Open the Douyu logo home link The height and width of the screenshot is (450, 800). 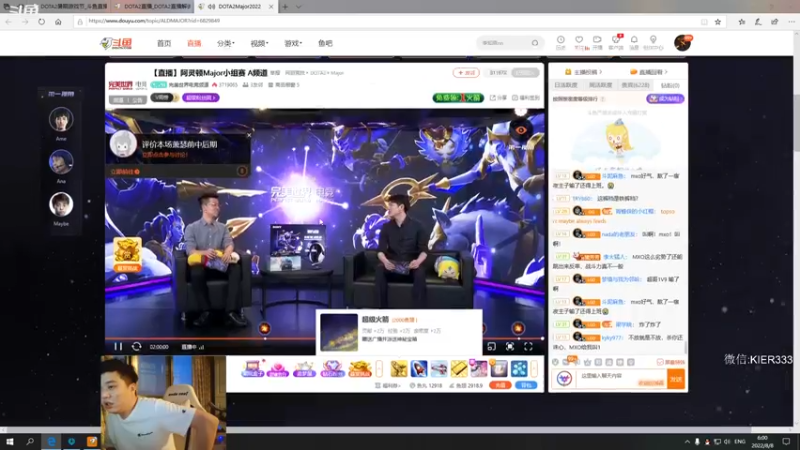click(x=116, y=43)
